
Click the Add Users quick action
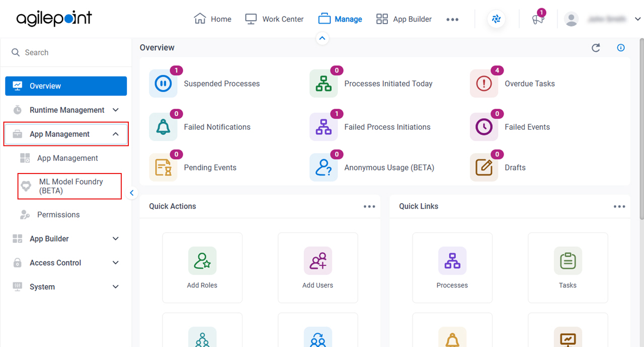pyautogui.click(x=318, y=268)
